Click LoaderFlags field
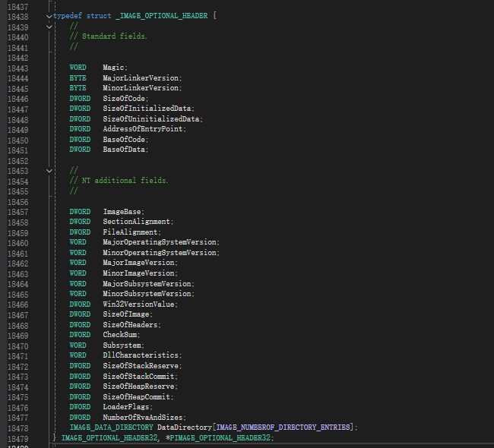494x448 pixels. pyautogui.click(x=126, y=407)
